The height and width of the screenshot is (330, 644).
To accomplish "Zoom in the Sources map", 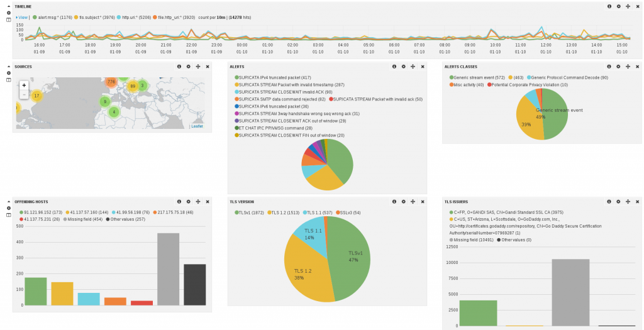I will [25, 85].
